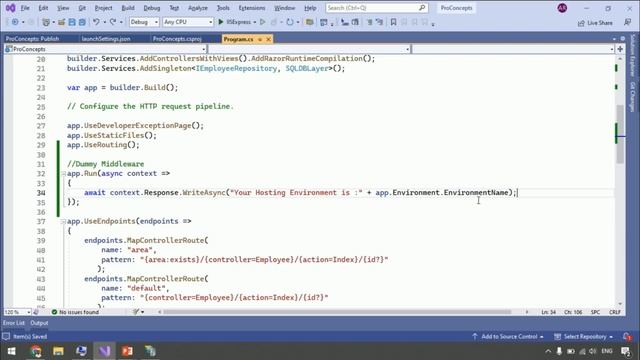Screen dimensions: 640x360
Task: Open the Edit menu
Action: (x=43, y=8)
